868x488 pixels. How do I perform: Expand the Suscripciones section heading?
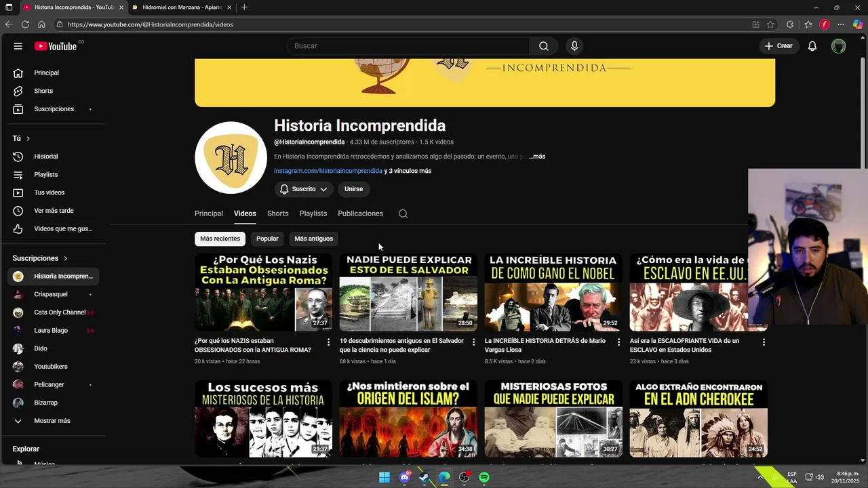click(40, 258)
